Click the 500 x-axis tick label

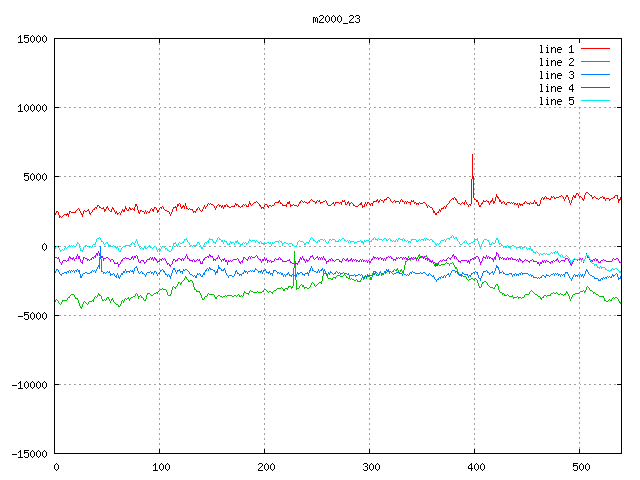tap(579, 467)
